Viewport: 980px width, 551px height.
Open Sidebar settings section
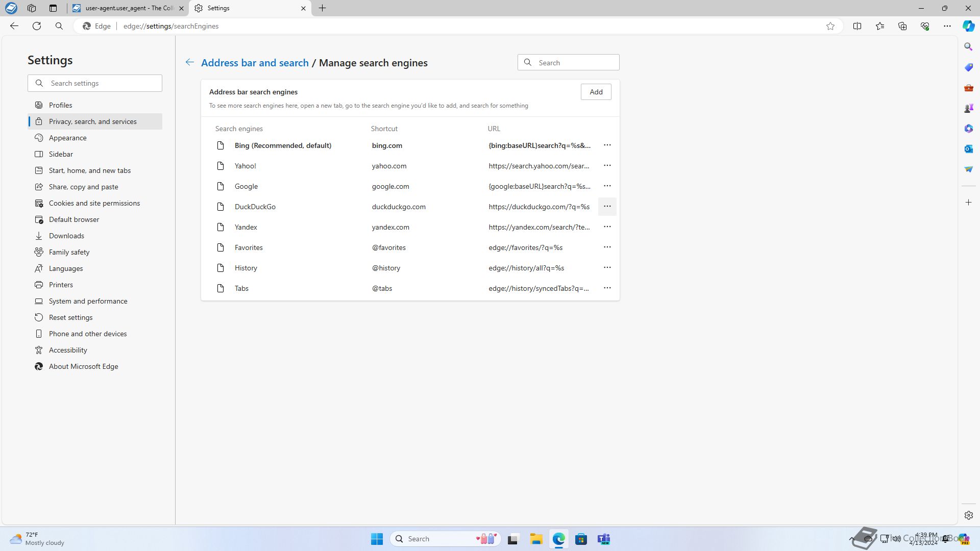click(x=95, y=154)
